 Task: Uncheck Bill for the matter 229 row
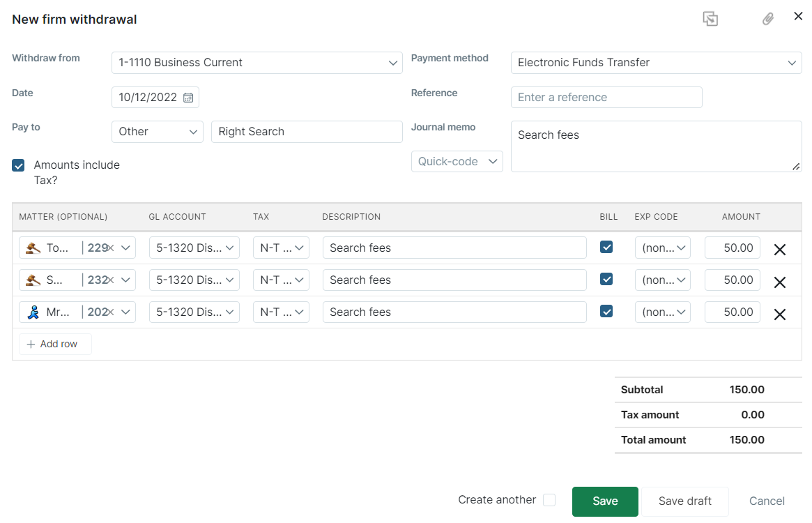pyautogui.click(x=606, y=248)
